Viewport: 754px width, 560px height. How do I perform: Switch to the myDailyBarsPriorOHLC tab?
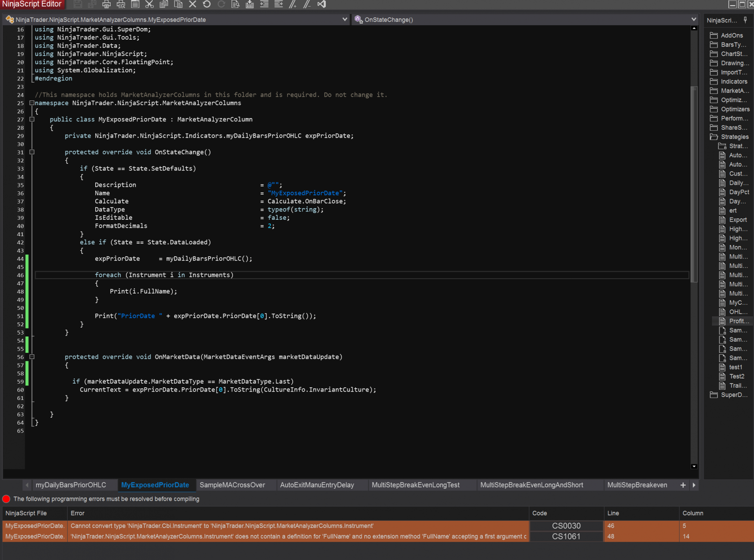(71, 485)
